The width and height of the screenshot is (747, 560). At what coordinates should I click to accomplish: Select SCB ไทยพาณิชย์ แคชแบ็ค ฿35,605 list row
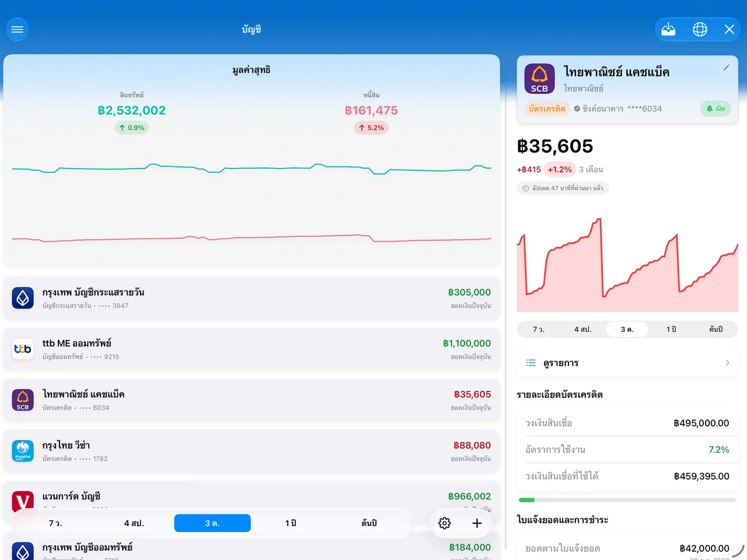pos(252,400)
